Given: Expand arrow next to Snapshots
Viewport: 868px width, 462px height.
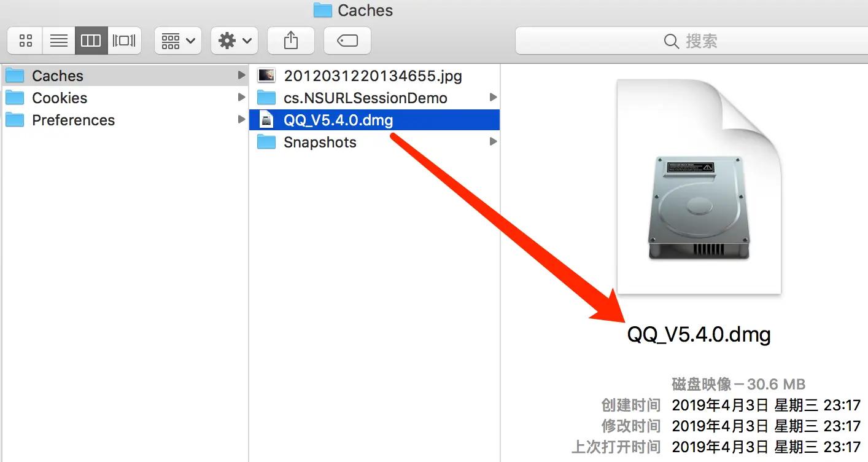Looking at the screenshot, I should click(493, 141).
